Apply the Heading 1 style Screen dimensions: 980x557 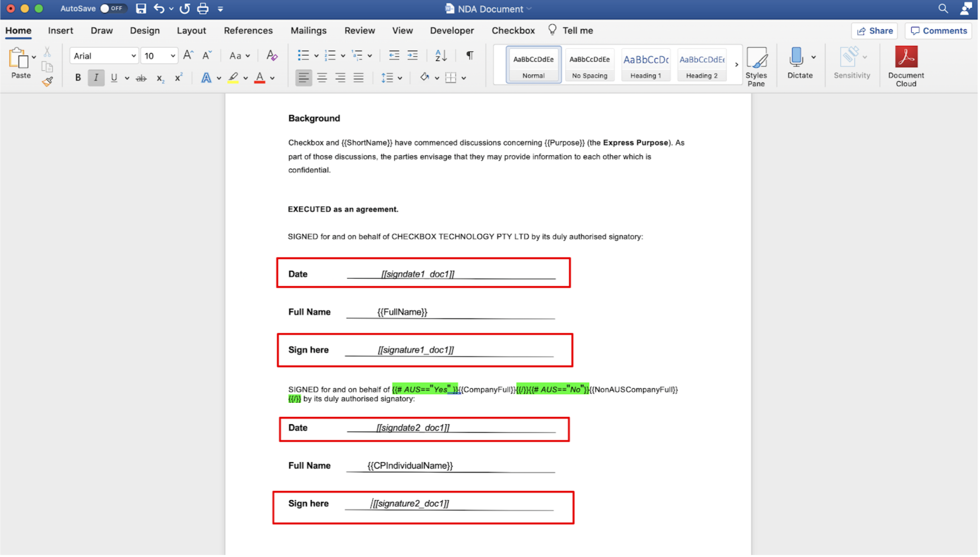point(647,64)
